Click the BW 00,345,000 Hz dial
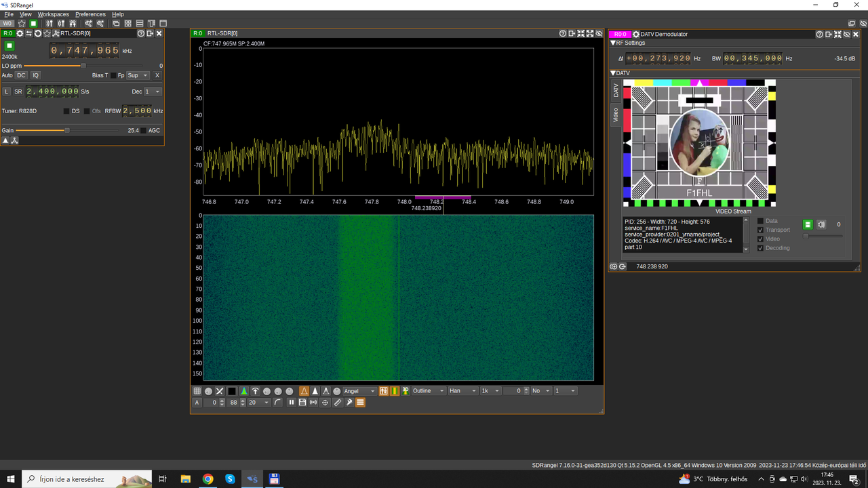Image resolution: width=868 pixels, height=488 pixels. coord(753,58)
